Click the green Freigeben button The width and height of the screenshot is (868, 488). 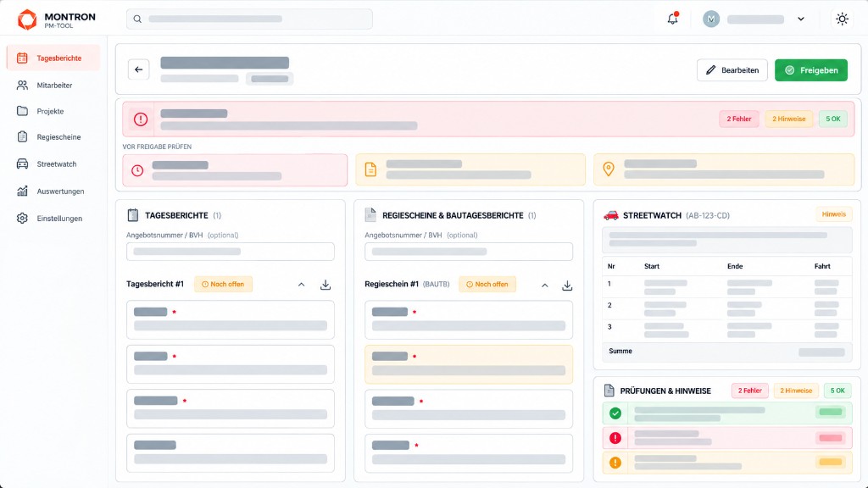pyautogui.click(x=811, y=70)
